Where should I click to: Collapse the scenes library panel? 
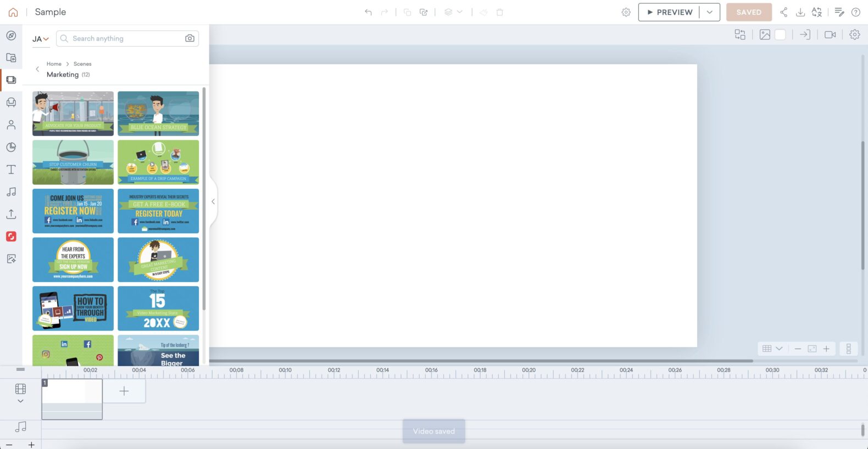coord(213,201)
